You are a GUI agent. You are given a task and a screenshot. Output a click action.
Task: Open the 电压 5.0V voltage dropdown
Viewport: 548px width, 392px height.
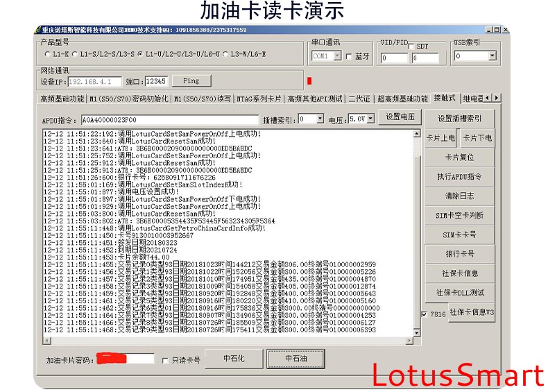(370, 119)
